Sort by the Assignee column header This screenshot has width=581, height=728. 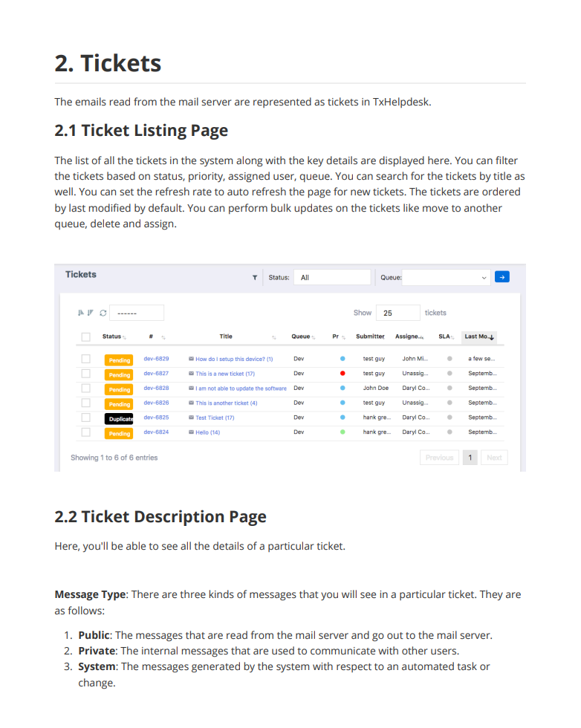click(x=409, y=337)
